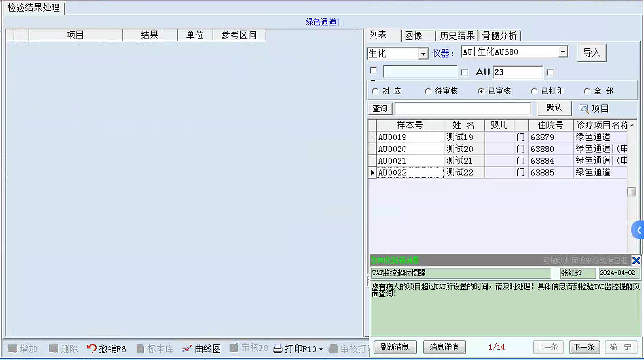Click the sample list vertical scrollbar thumb
This screenshot has height=360, width=644.
pos(632,192)
